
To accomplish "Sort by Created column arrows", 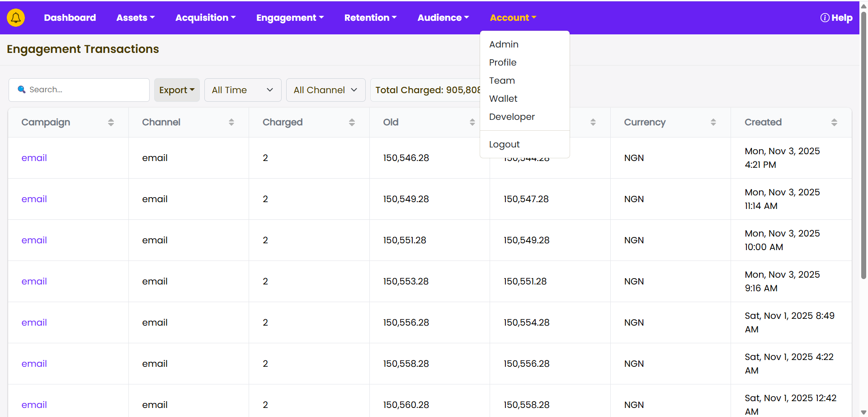I will pos(834,122).
